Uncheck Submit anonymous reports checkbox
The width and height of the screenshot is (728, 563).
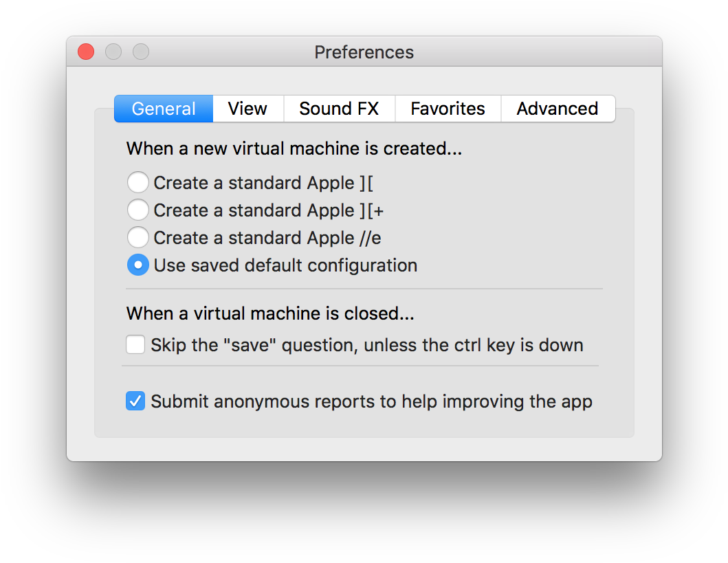pos(135,401)
